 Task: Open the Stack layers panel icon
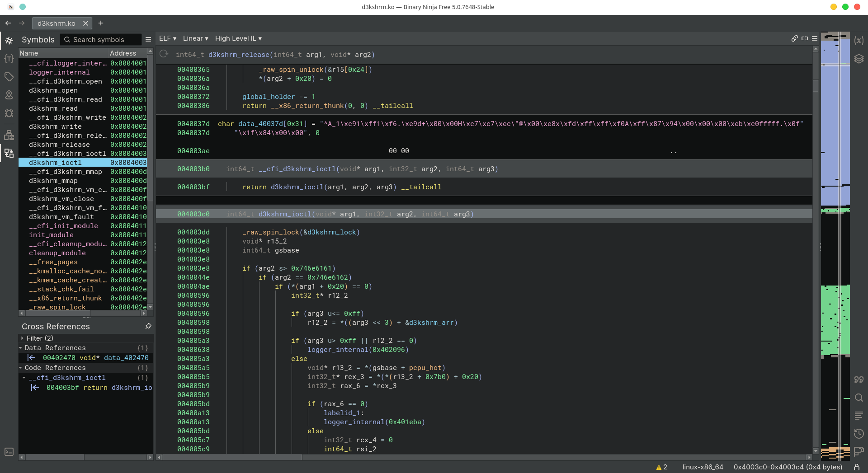[859, 59]
